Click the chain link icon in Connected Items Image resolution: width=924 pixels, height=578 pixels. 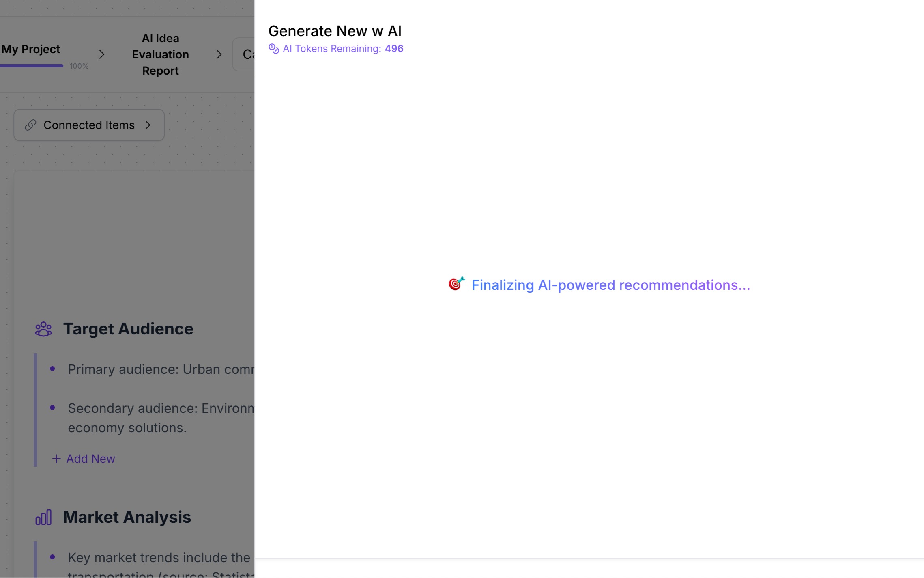[30, 125]
